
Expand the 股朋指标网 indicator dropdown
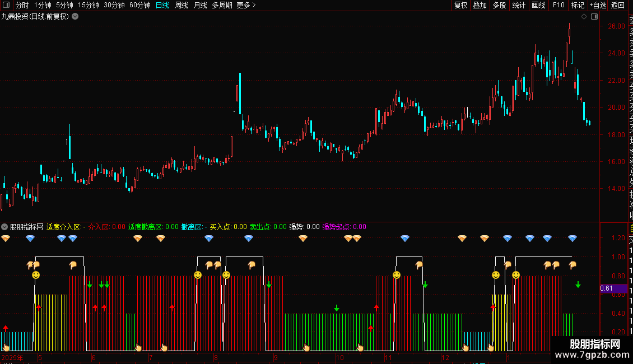click(x=4, y=227)
